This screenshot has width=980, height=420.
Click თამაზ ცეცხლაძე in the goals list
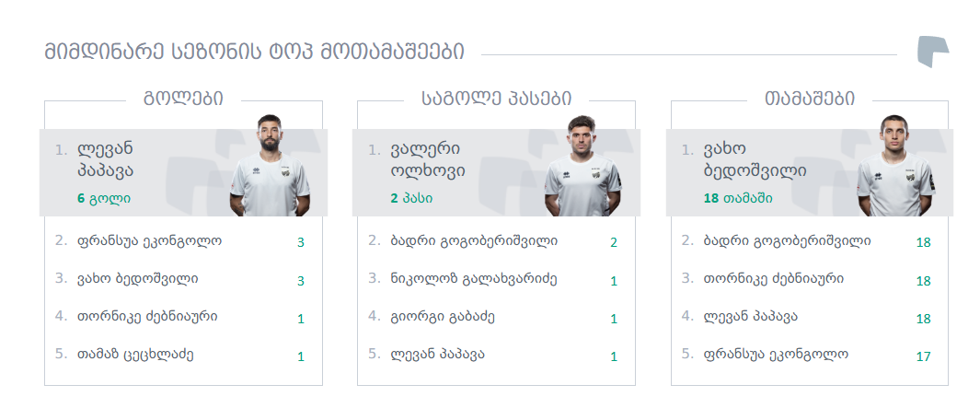click(135, 354)
